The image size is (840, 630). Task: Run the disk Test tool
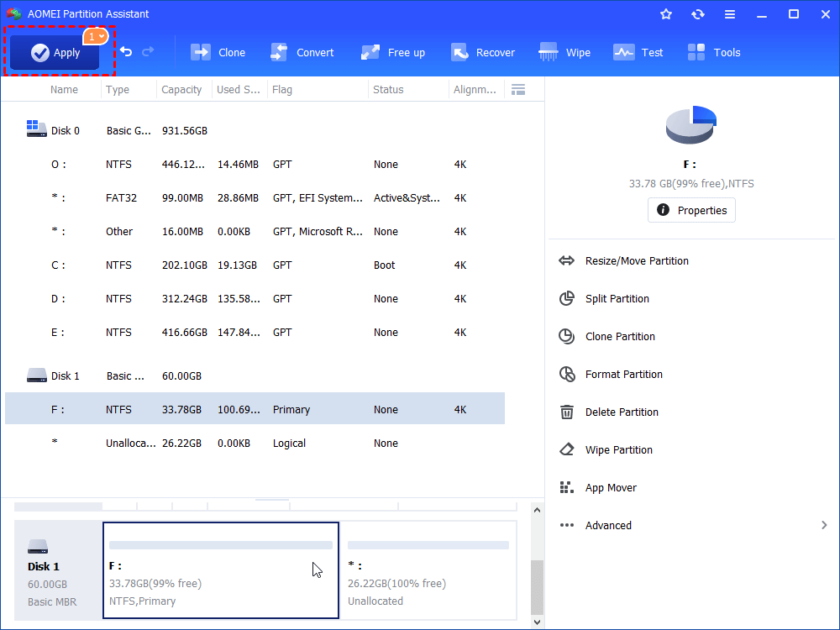(x=638, y=51)
